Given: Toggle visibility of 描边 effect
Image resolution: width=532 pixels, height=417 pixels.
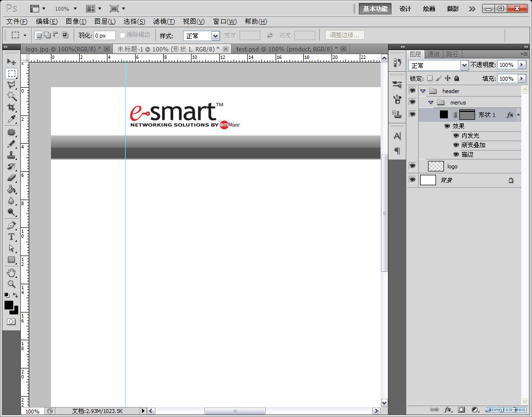Looking at the screenshot, I should tap(456, 155).
